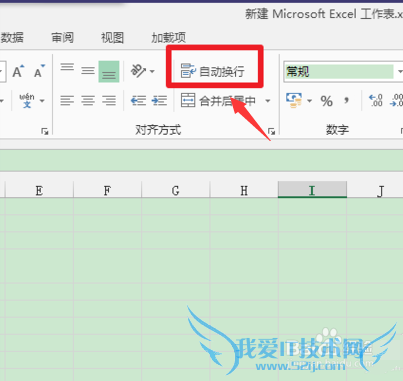Increase font size with the large A icon
403x381 pixels.
point(18,71)
